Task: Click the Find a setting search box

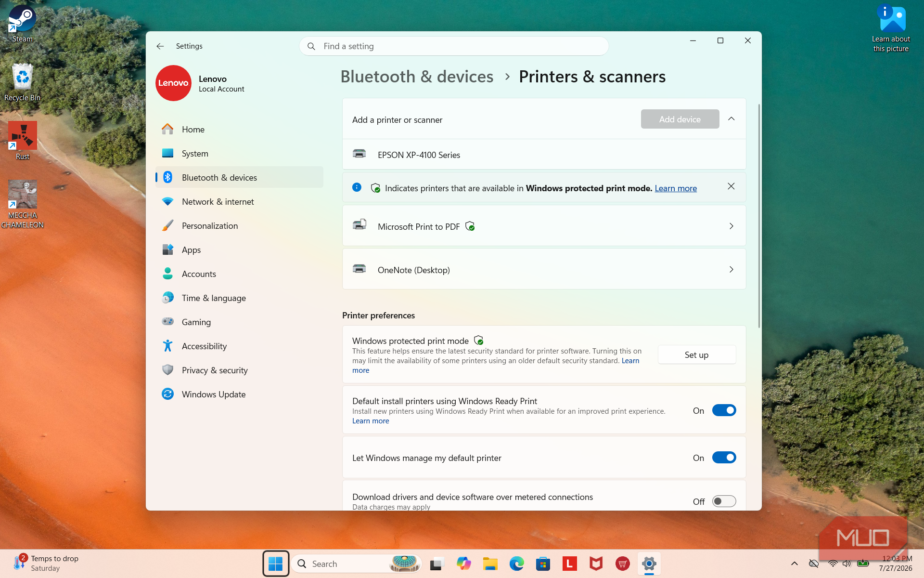Action: [454, 46]
